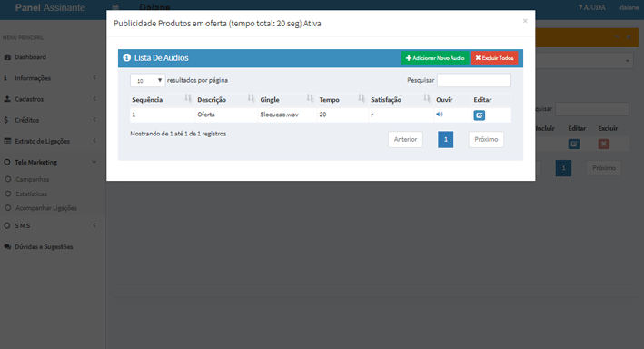Edit the Oferta audio row

coord(479,115)
